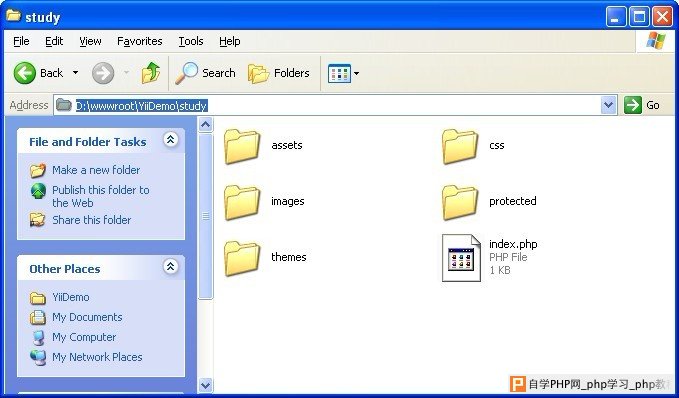Screen dimensions: 679x398
Task: Collapse the Other Places panel
Action: coord(171,266)
